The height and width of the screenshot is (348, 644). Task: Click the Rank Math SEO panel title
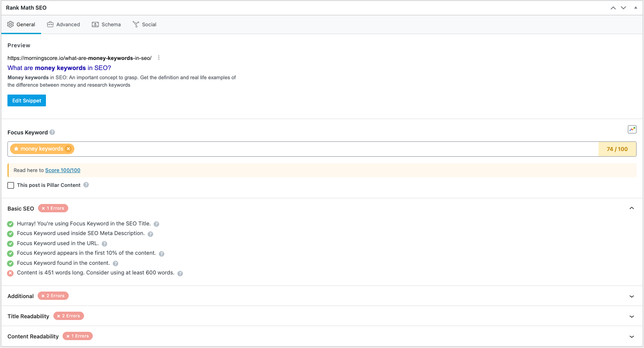coord(26,8)
